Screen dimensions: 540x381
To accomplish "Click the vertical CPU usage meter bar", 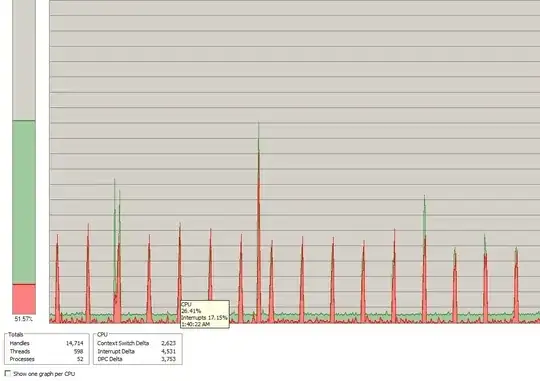I will click(x=24, y=157).
